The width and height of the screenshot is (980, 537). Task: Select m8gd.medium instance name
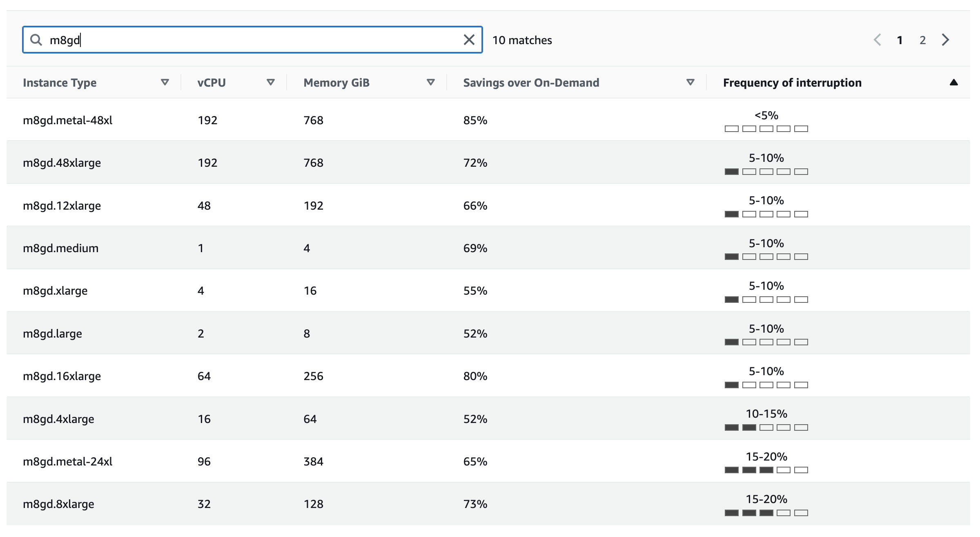(60, 248)
